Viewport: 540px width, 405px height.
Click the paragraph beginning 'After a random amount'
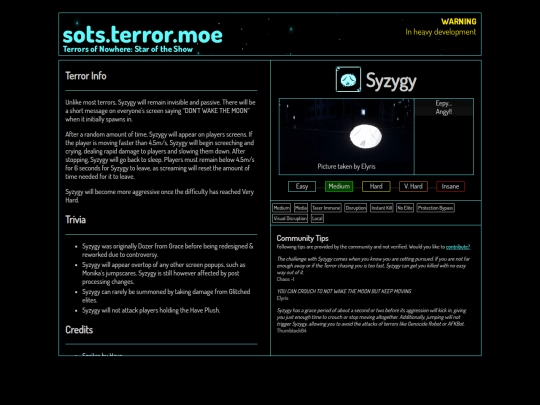click(x=160, y=155)
